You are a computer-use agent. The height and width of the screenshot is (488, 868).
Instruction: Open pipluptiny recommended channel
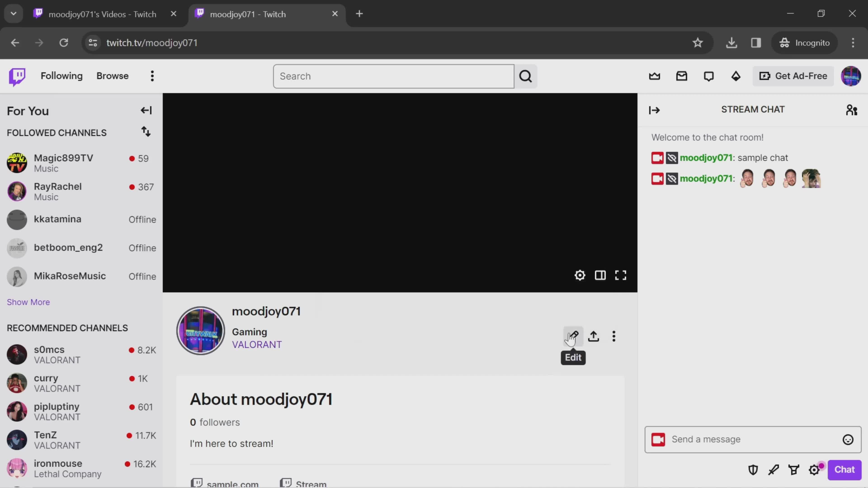[81, 411]
